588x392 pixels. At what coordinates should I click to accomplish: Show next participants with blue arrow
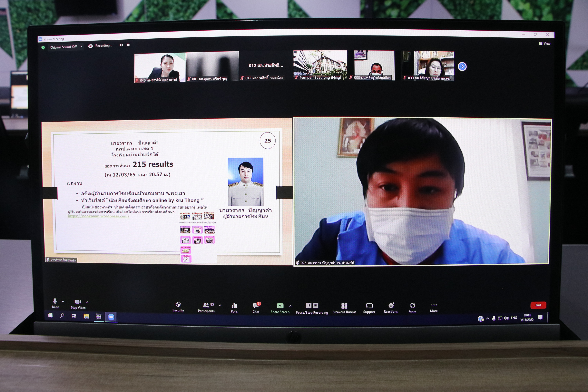(x=462, y=66)
